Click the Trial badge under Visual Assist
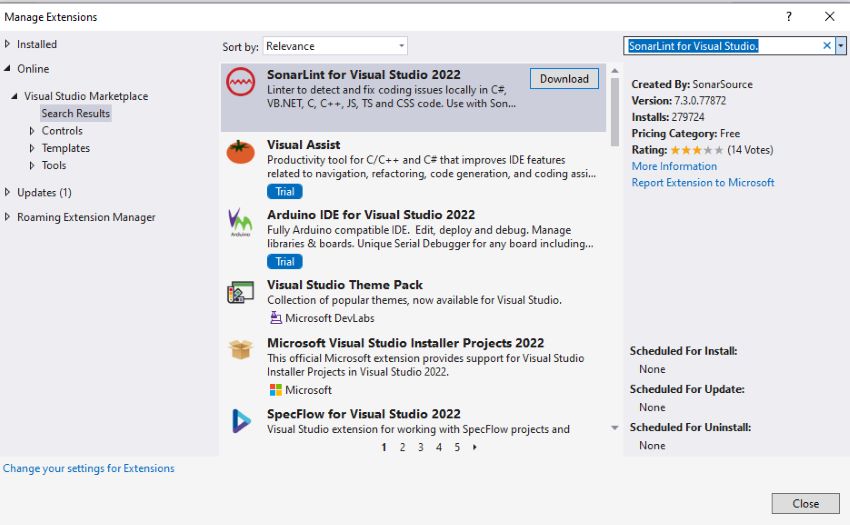850x525 pixels. pyautogui.click(x=285, y=191)
